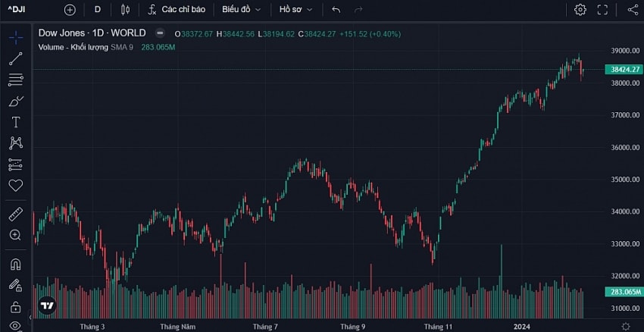Image resolution: width=644 pixels, height=332 pixels.
Task: Click the 35000.00 price axis label
Action: pyautogui.click(x=625, y=179)
